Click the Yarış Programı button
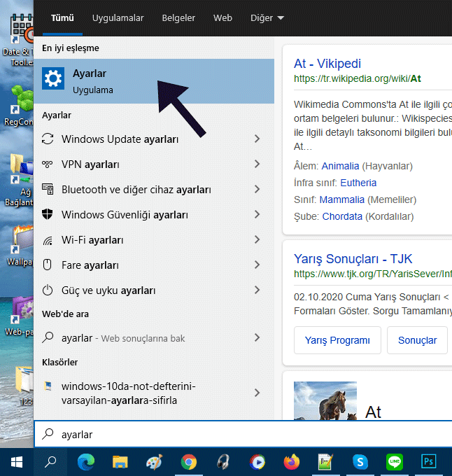Screen dimensions: 452x476 pos(337,340)
